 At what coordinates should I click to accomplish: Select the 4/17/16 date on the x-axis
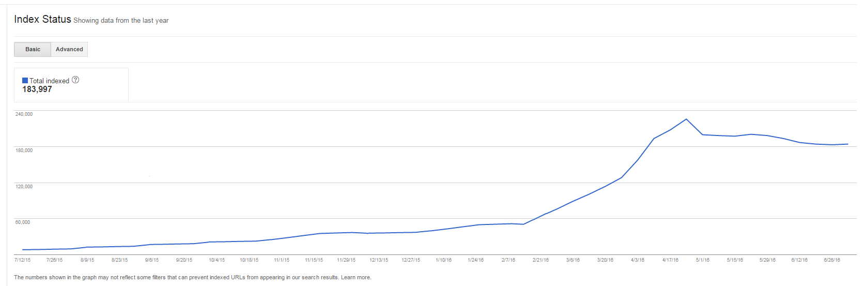pyautogui.click(x=670, y=260)
